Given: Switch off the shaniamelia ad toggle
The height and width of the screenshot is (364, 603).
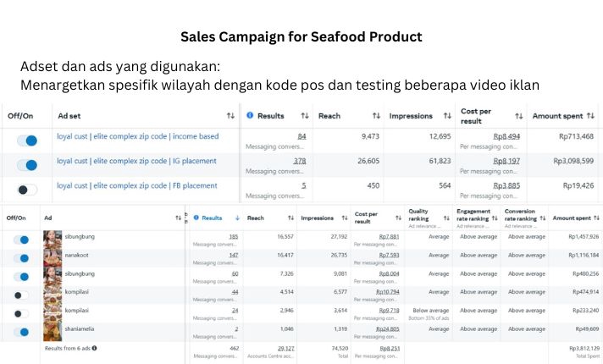Looking at the screenshot, I should pos(21,332).
